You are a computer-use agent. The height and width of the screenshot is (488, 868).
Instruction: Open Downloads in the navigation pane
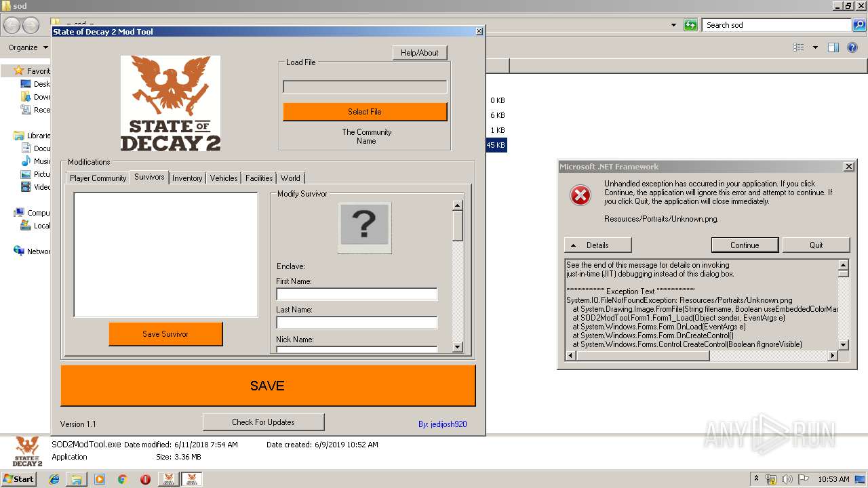point(35,97)
